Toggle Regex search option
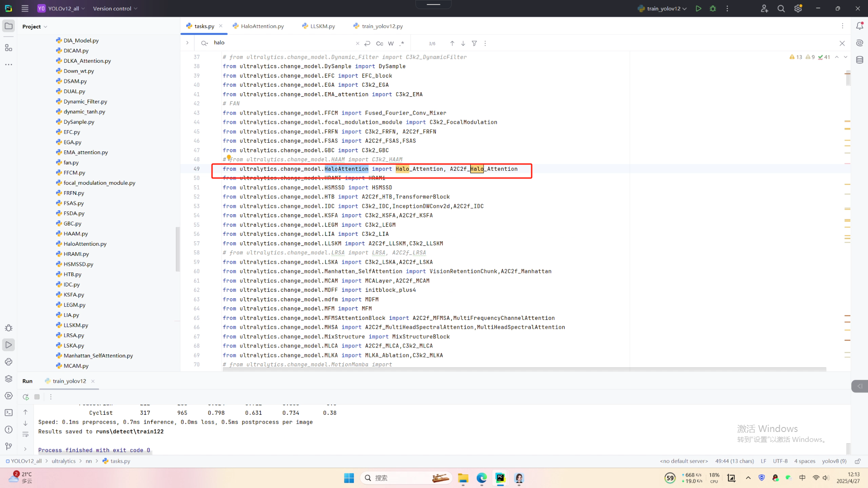The width and height of the screenshot is (868, 488). coord(402,43)
